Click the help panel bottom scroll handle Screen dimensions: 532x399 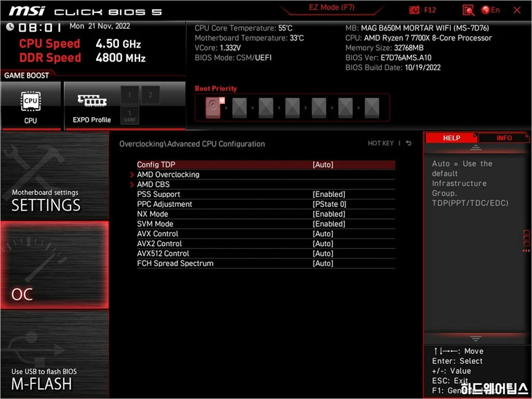pos(476,338)
